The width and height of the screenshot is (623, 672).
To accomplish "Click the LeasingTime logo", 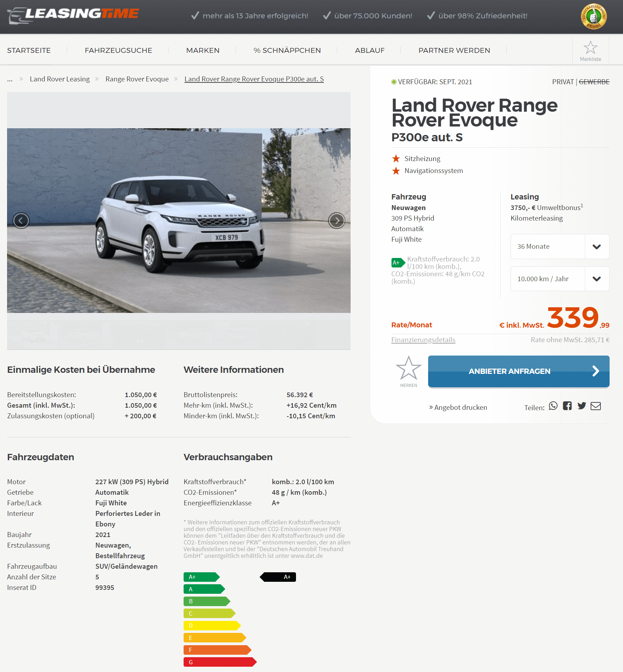I will (x=73, y=16).
